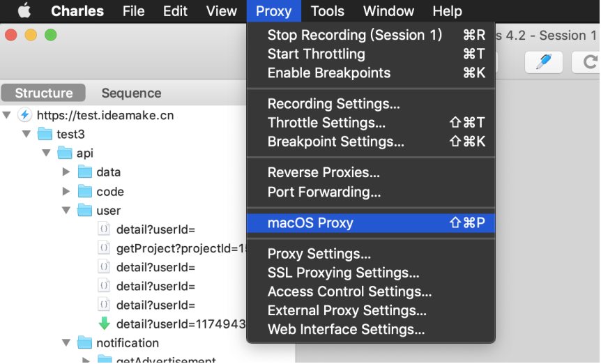Click the getProject JSON document icon
This screenshot has height=364, width=601.
point(104,248)
